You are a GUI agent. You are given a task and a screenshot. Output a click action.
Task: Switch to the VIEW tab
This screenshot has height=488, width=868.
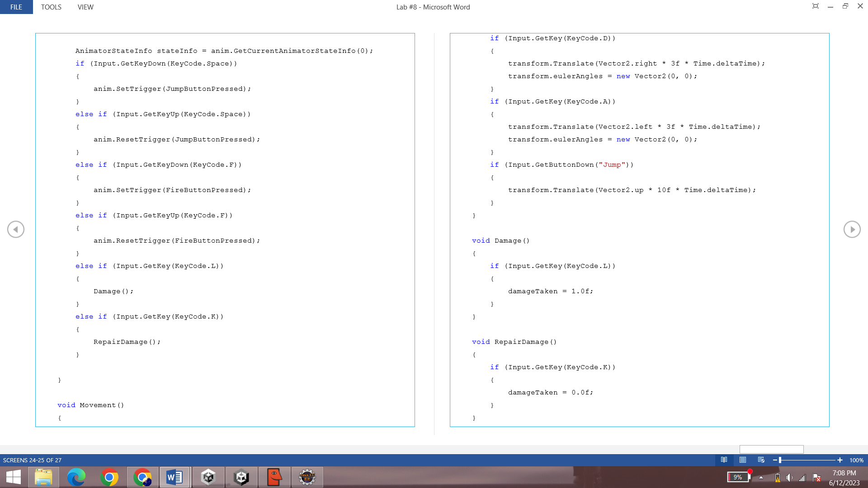(x=85, y=7)
